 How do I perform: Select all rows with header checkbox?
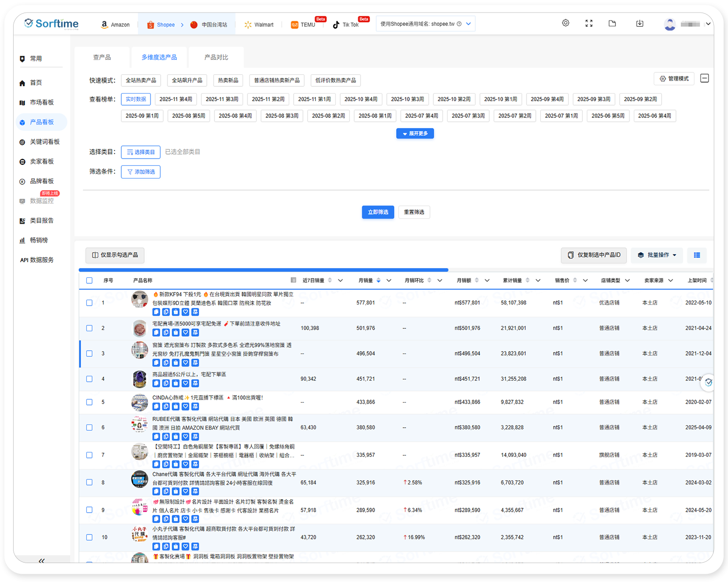coord(89,280)
